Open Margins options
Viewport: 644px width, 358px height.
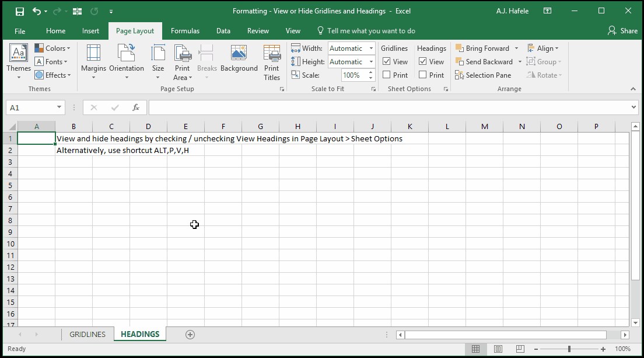point(94,62)
